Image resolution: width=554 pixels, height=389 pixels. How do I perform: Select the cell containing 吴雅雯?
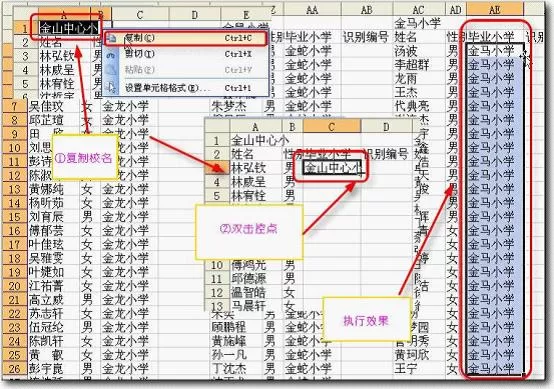tap(53, 258)
